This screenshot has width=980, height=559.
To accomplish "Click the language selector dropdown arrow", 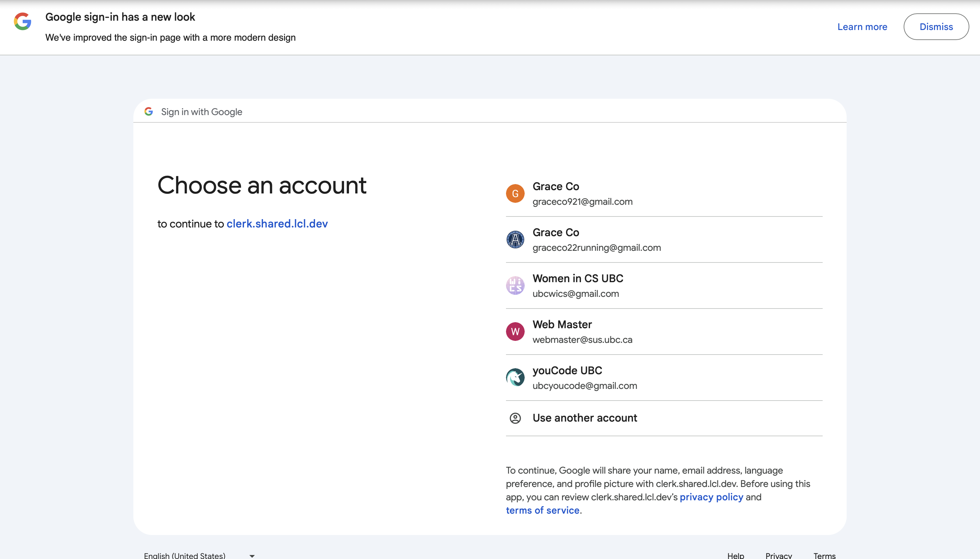I will tap(252, 556).
